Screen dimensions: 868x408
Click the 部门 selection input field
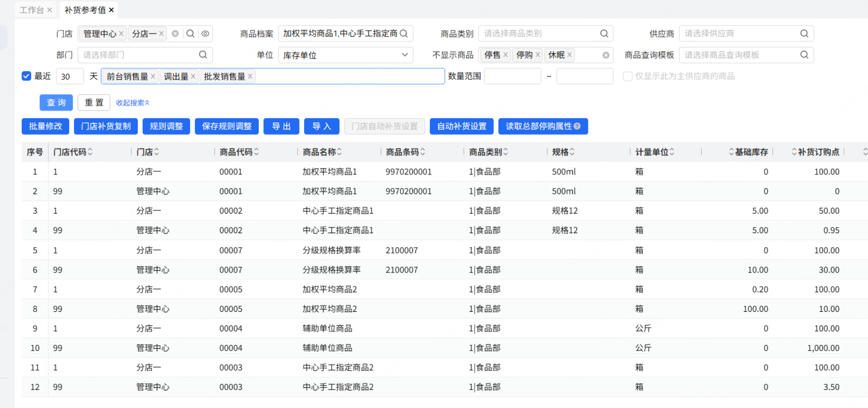[x=145, y=55]
